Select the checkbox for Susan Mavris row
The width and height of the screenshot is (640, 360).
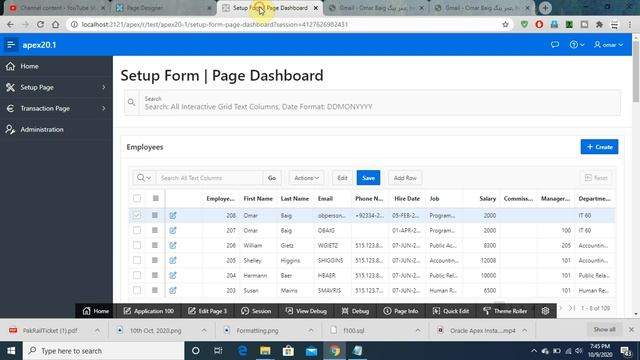pos(137,290)
